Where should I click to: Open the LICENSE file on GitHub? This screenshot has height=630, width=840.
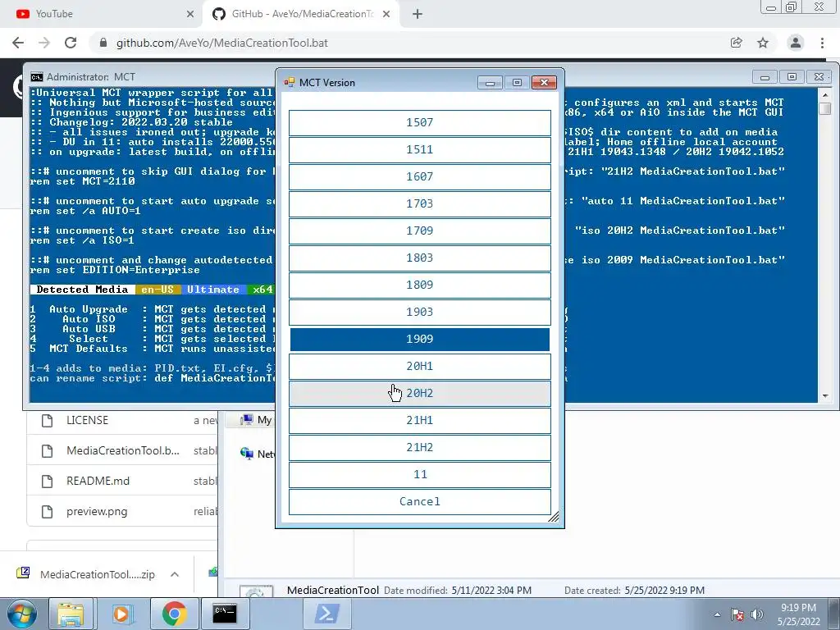click(87, 421)
